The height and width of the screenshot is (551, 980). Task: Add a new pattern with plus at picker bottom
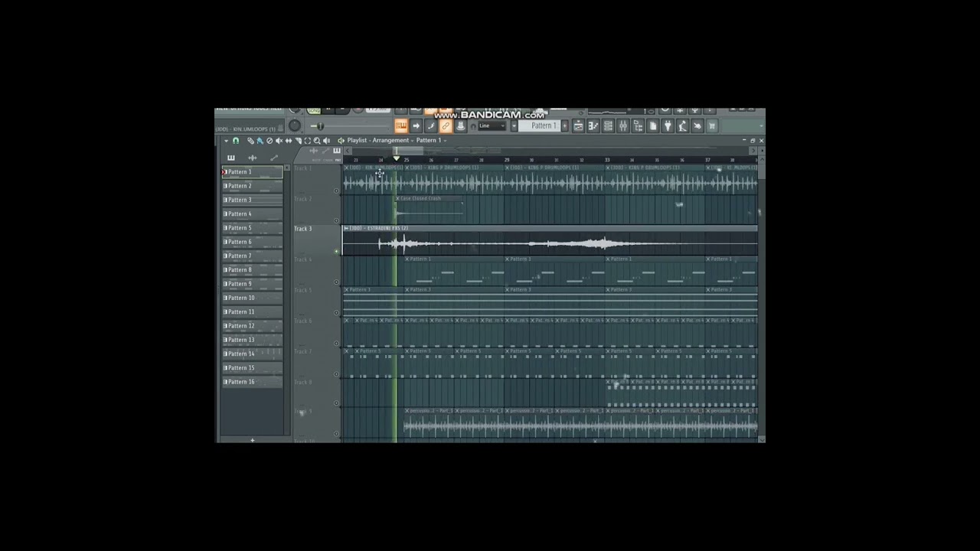pos(252,440)
